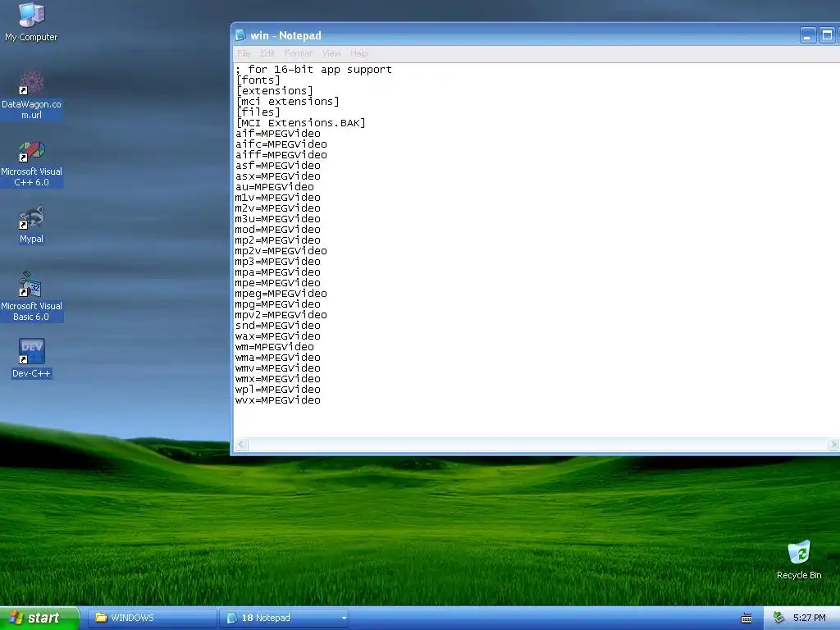Click the 'mp2=MPEGVideo' line
This screenshot has width=840, height=630.
(277, 241)
